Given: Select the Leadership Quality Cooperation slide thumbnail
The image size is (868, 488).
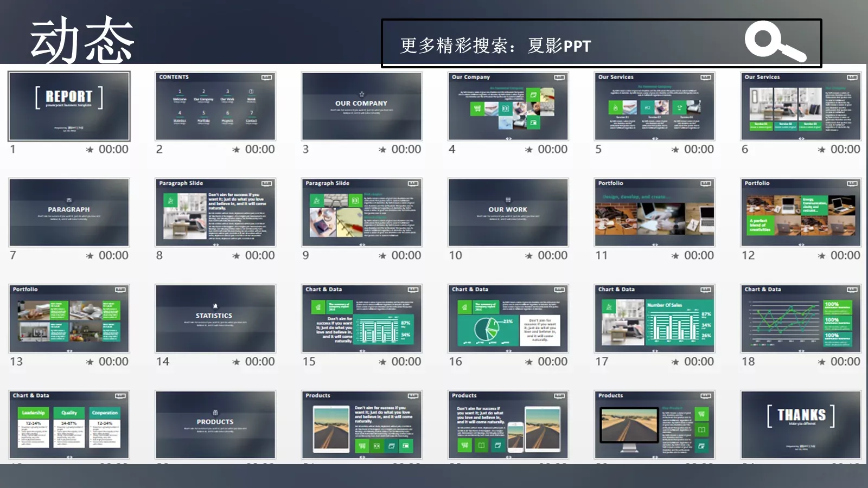Looking at the screenshot, I should pos(69,425).
